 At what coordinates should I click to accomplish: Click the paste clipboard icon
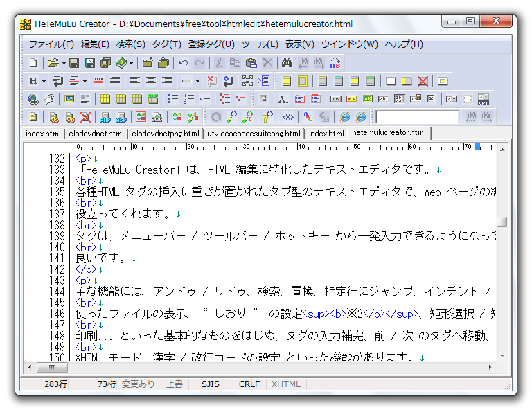[x=251, y=63]
